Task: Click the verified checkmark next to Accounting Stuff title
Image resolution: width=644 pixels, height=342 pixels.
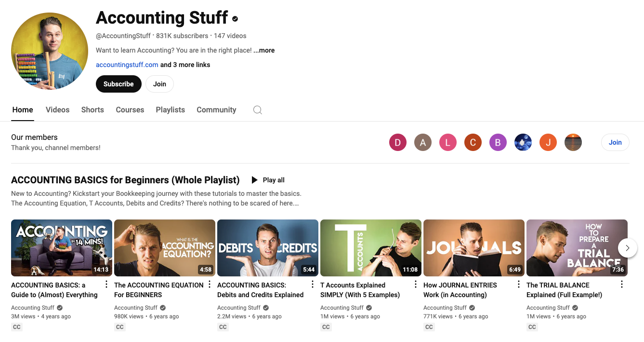Action: 235,19
